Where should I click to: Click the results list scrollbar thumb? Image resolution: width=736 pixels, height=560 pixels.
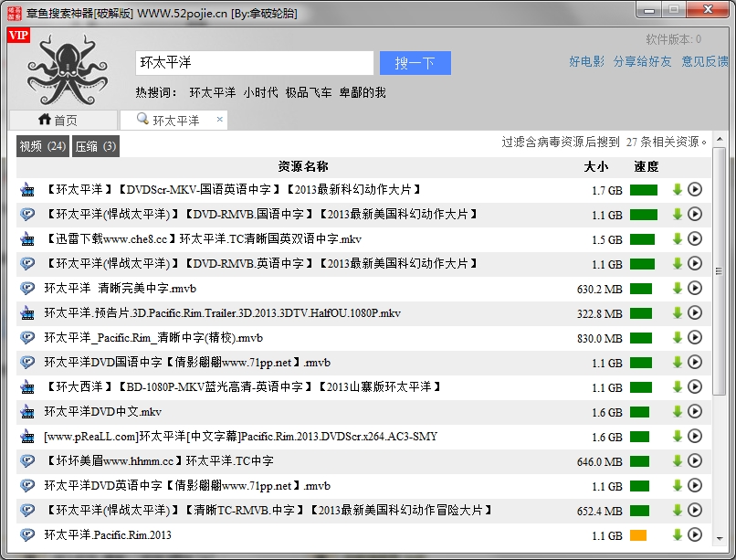pyautogui.click(x=719, y=271)
